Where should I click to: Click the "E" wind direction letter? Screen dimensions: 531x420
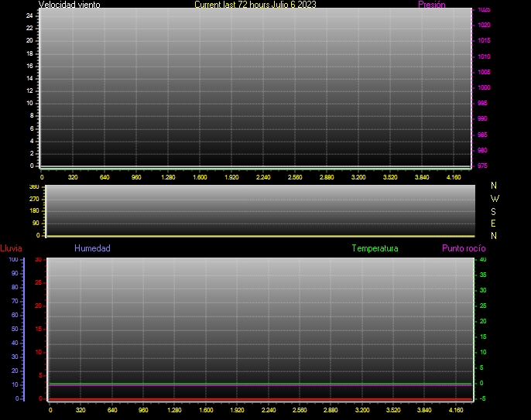[493, 224]
